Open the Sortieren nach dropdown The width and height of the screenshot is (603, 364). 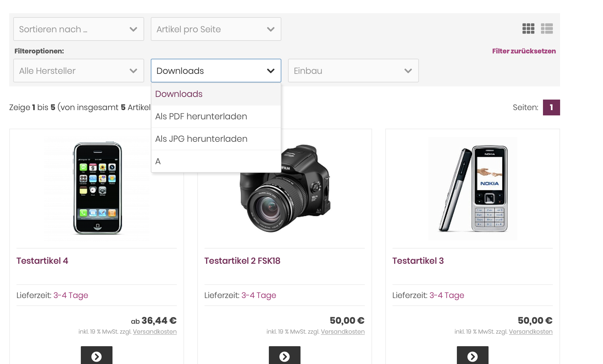(79, 29)
